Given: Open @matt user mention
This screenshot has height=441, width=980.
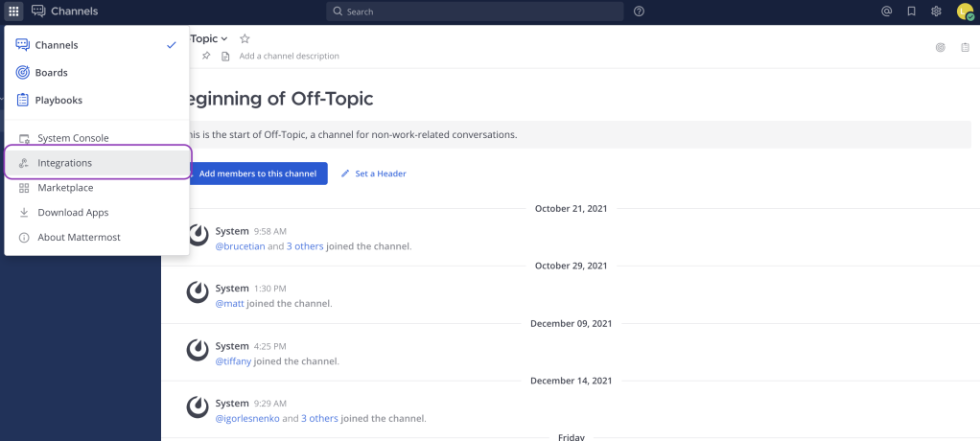Looking at the screenshot, I should click(229, 304).
